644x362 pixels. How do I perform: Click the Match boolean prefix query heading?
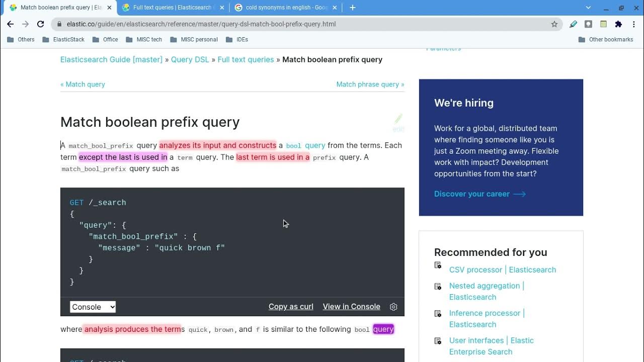click(x=150, y=122)
